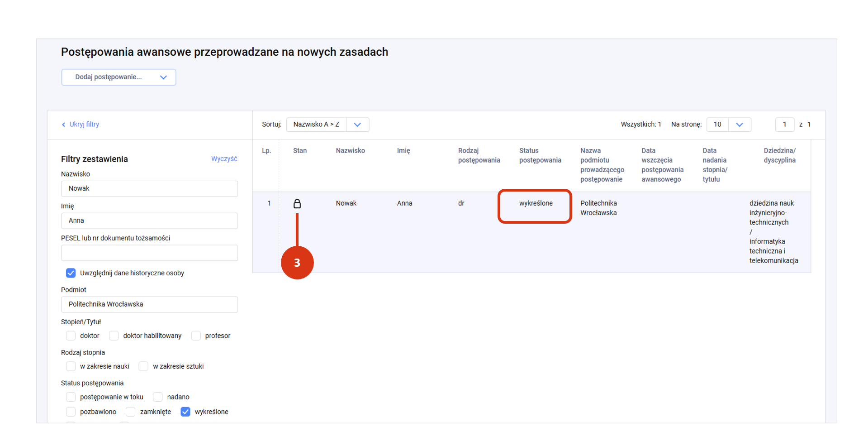
Task: Uncheck the wykreślone status filter
Action: pos(185,412)
